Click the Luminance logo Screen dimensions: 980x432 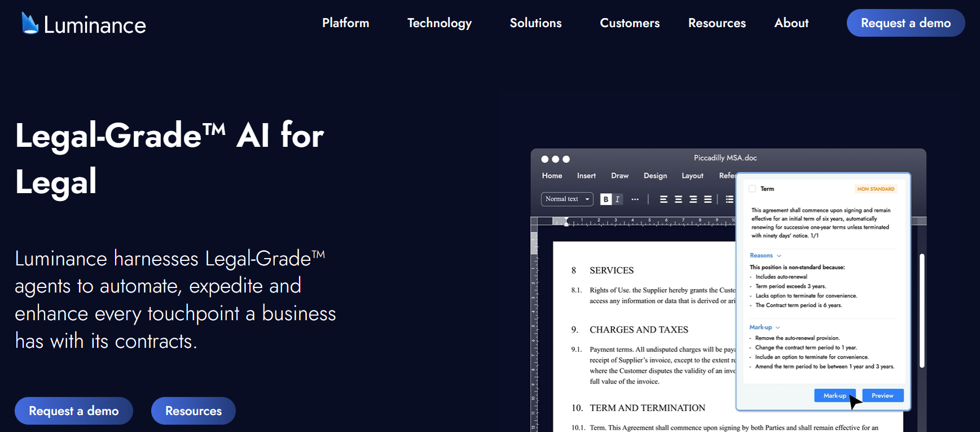click(84, 24)
